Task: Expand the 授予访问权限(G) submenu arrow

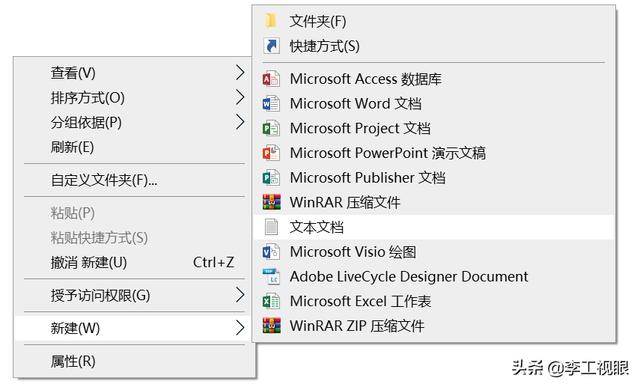Action: [x=240, y=295]
